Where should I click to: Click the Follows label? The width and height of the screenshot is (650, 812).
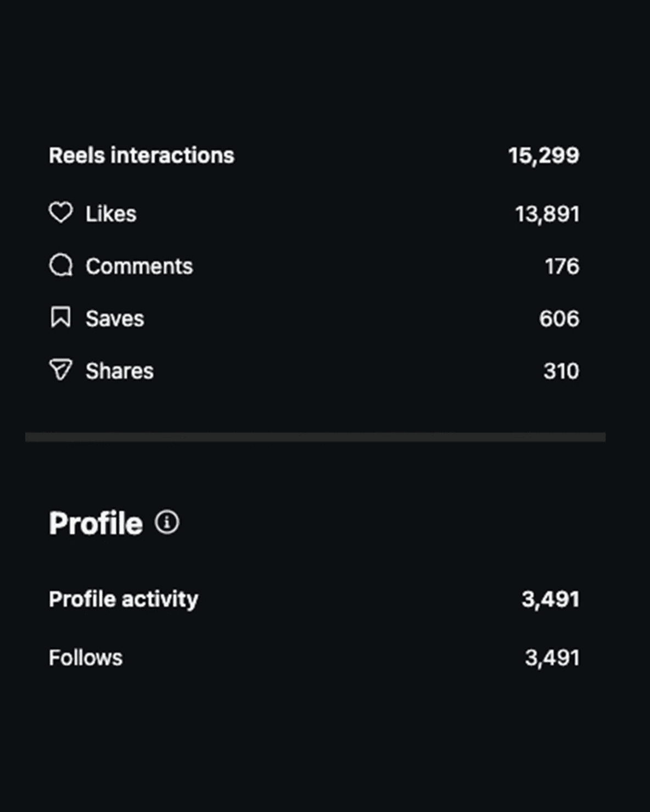[x=86, y=658]
